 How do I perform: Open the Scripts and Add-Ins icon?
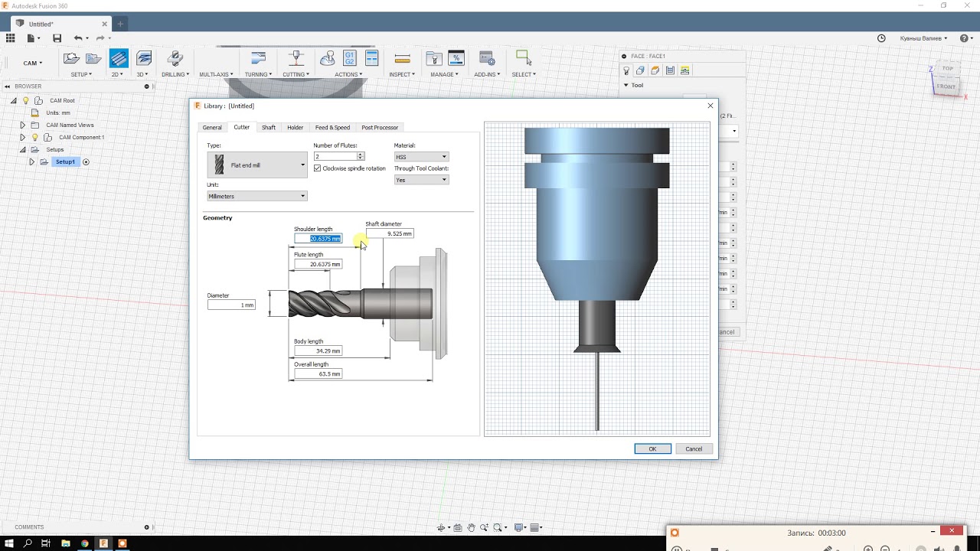tap(487, 58)
